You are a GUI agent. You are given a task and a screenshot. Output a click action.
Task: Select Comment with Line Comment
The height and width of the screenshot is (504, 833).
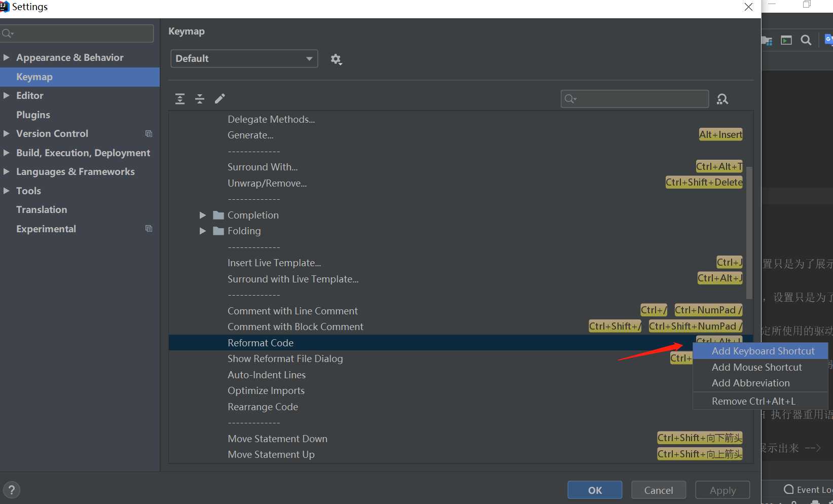(293, 311)
